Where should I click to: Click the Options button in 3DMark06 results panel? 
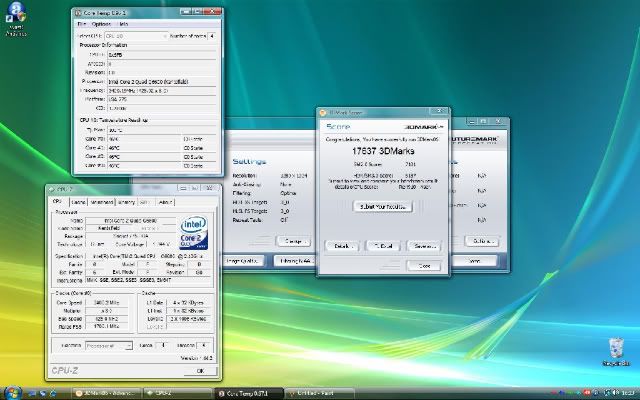(482, 241)
